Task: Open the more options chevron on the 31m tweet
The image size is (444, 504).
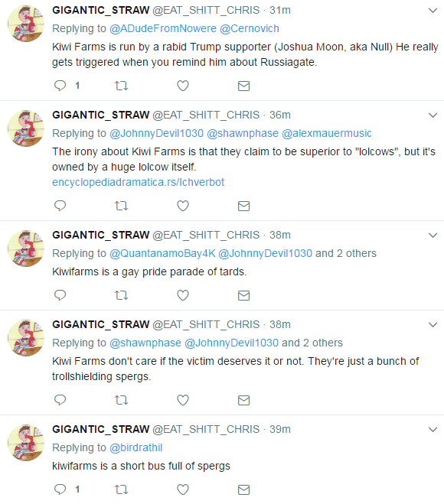Action: click(x=433, y=10)
